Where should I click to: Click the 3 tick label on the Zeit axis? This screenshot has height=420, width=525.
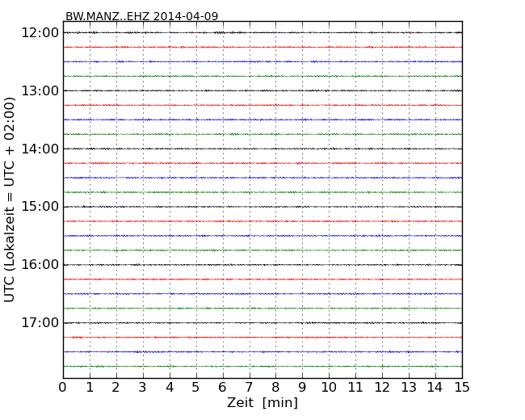pos(143,387)
